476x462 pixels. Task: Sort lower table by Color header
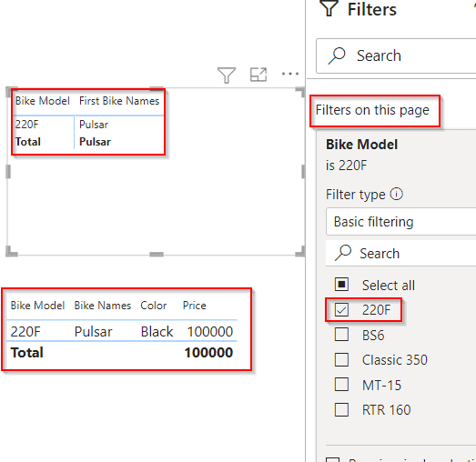click(153, 306)
